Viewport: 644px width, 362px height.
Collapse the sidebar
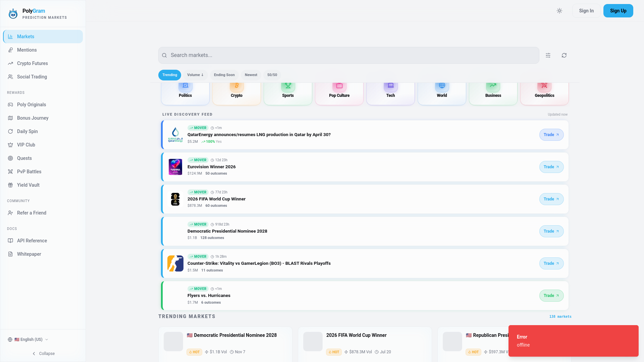point(43,354)
